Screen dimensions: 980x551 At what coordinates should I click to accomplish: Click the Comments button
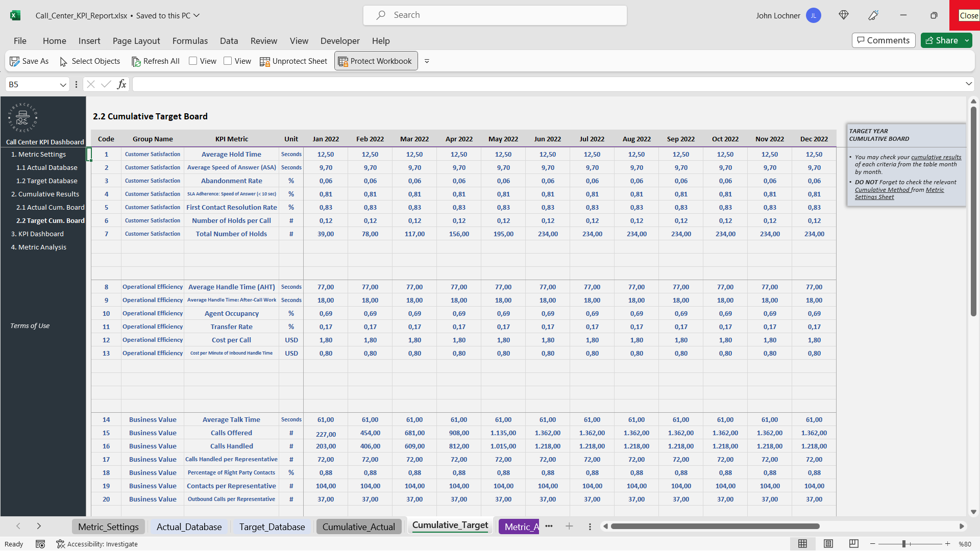pos(883,40)
